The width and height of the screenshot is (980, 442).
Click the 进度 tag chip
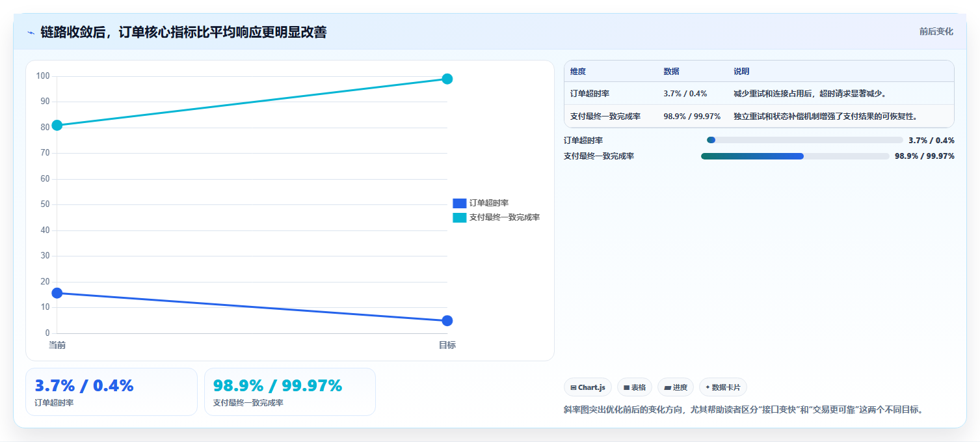click(676, 387)
